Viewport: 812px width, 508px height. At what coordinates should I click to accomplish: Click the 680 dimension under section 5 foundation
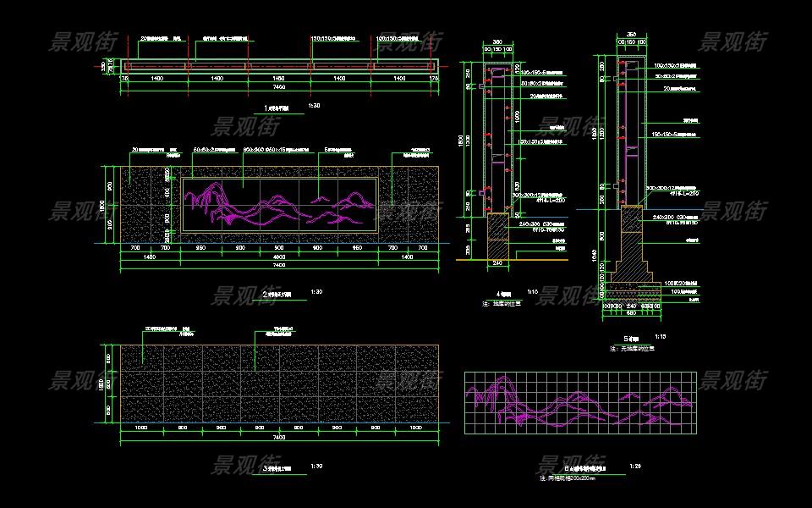[x=630, y=312]
